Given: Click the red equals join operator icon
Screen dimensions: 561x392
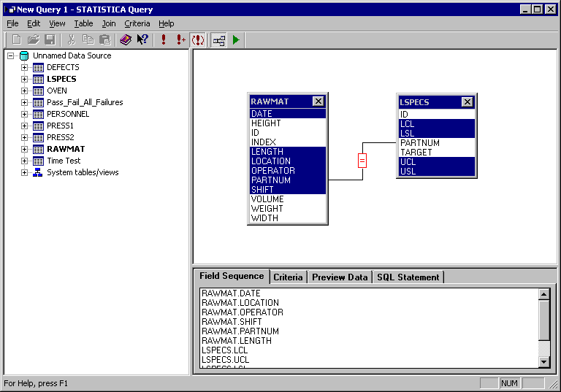Looking at the screenshot, I should 362,161.
